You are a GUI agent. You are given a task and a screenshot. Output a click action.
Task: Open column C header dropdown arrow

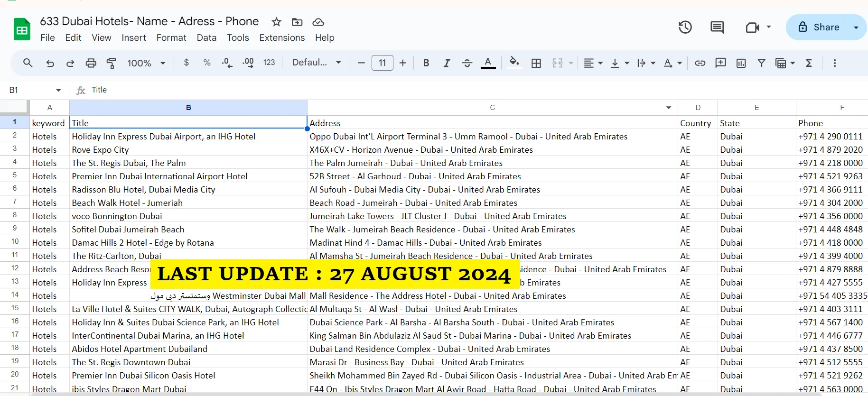click(x=668, y=108)
